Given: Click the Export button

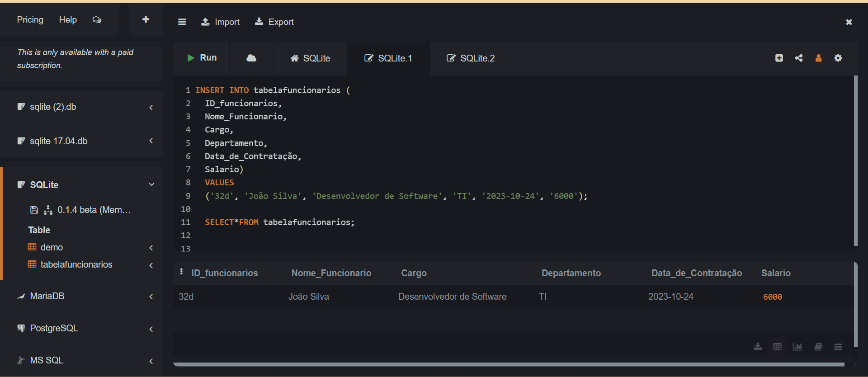Looking at the screenshot, I should pos(274,22).
